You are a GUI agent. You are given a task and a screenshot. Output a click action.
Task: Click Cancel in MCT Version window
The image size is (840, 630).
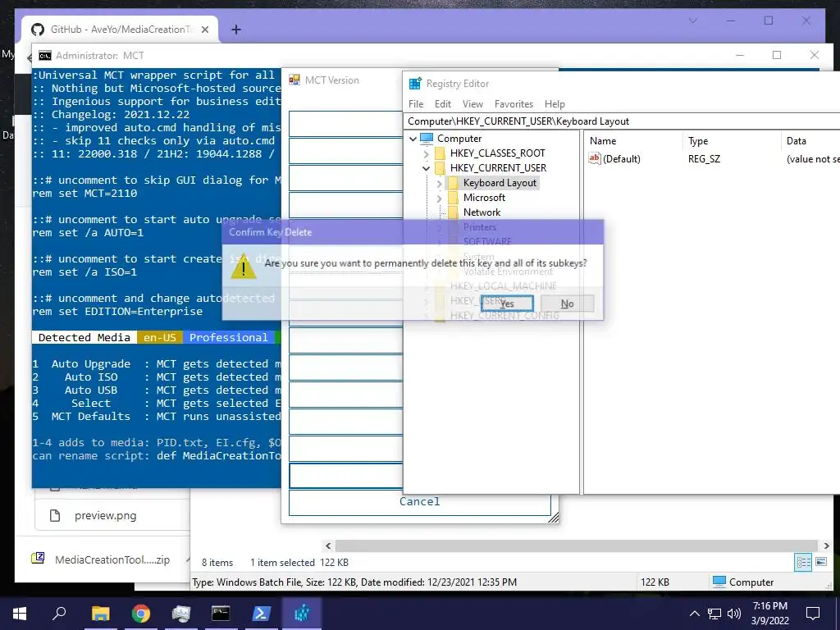[x=419, y=502]
